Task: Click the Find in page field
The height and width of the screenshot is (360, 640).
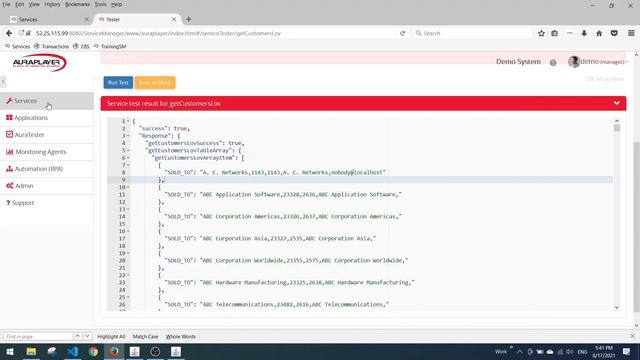Action: pos(38,336)
